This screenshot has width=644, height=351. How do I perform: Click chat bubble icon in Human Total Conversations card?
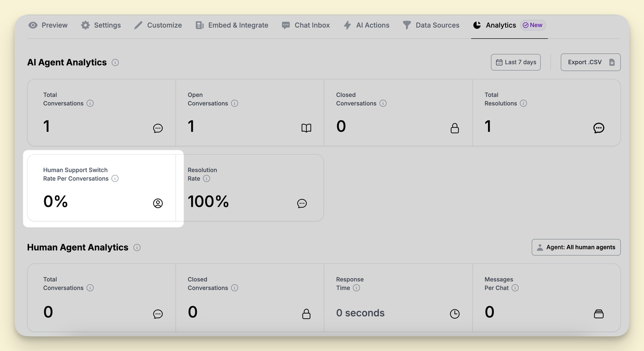pos(158,314)
